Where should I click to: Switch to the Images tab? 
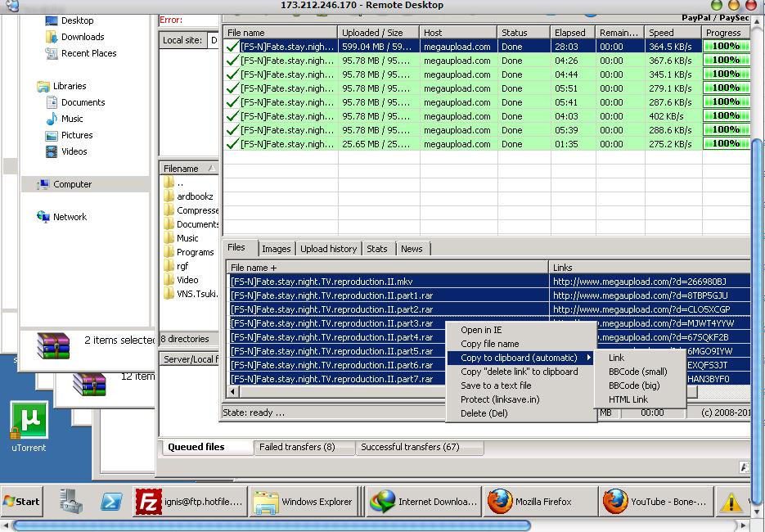tap(277, 249)
